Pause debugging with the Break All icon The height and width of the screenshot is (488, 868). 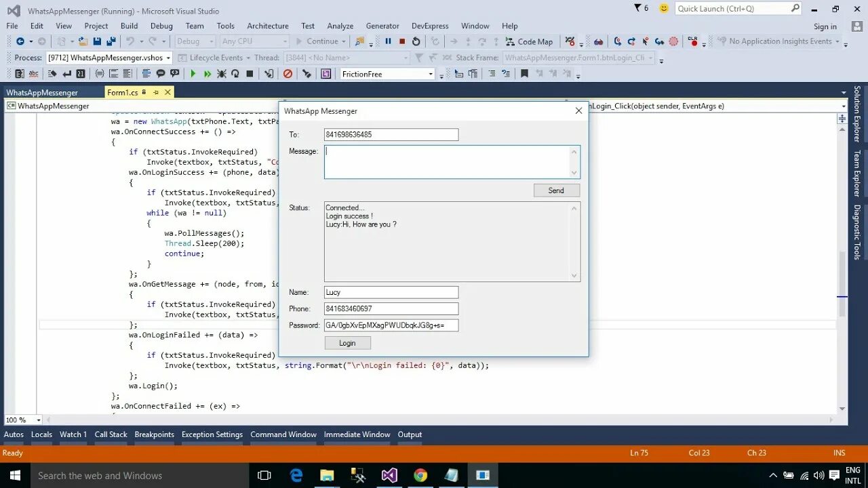(388, 41)
